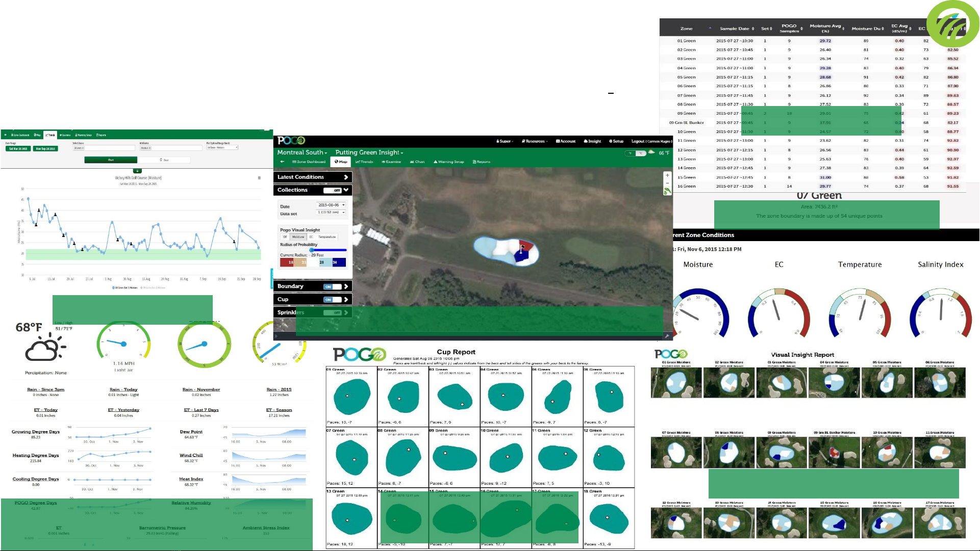Screen dimensions: 980x551
Task: Select Temperature in the Pogo Visual Insight options
Action: coord(327,237)
